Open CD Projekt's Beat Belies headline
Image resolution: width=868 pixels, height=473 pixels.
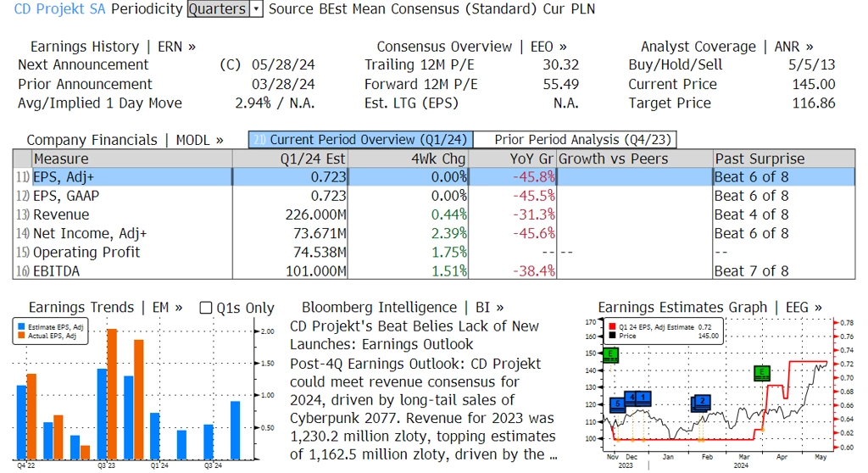414,335
